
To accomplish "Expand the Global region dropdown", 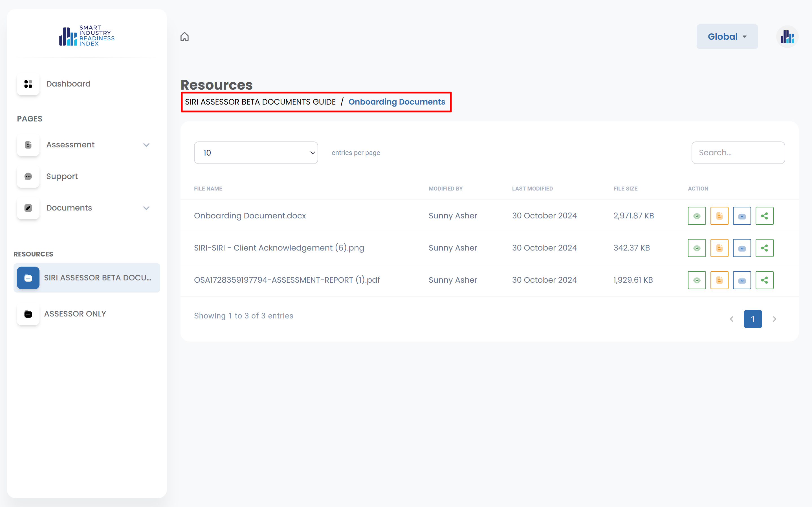I will (727, 37).
